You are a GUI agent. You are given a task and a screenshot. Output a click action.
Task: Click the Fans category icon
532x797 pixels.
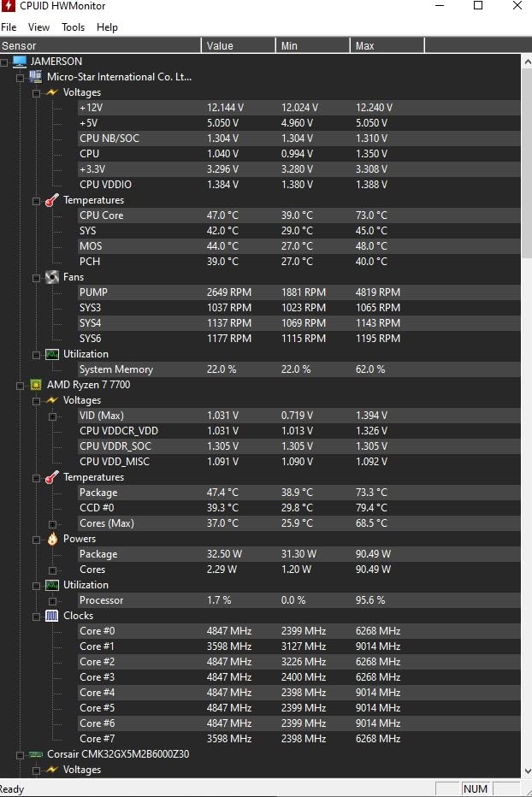click(x=51, y=277)
